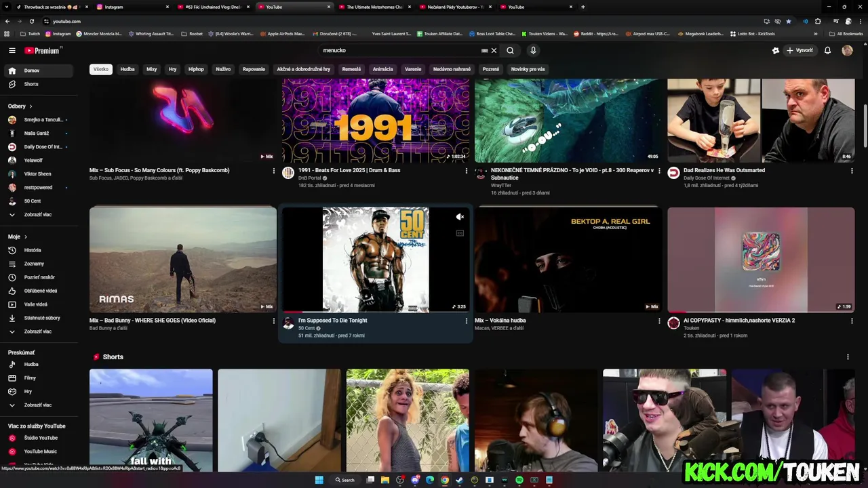Viewport: 868px width, 488px height.
Task: Open the account avatar menu
Action: pyautogui.click(x=847, y=50)
